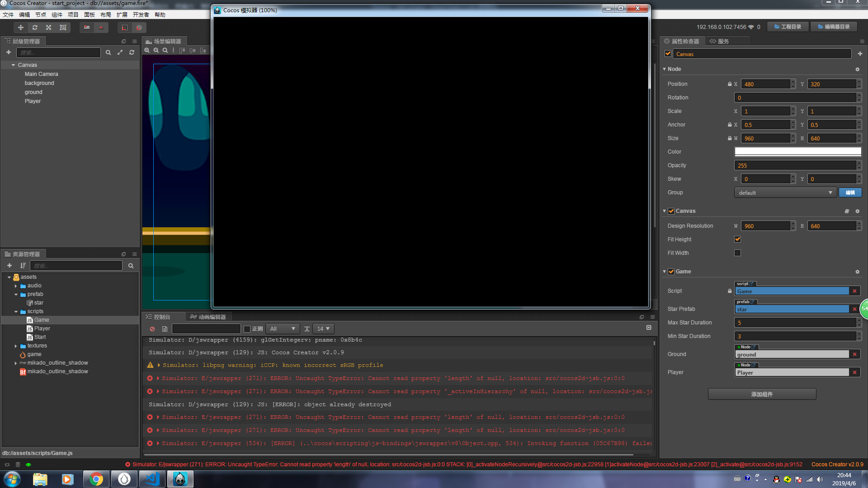Expand the textures folder in assets
The width and height of the screenshot is (868, 488).
[16, 346]
